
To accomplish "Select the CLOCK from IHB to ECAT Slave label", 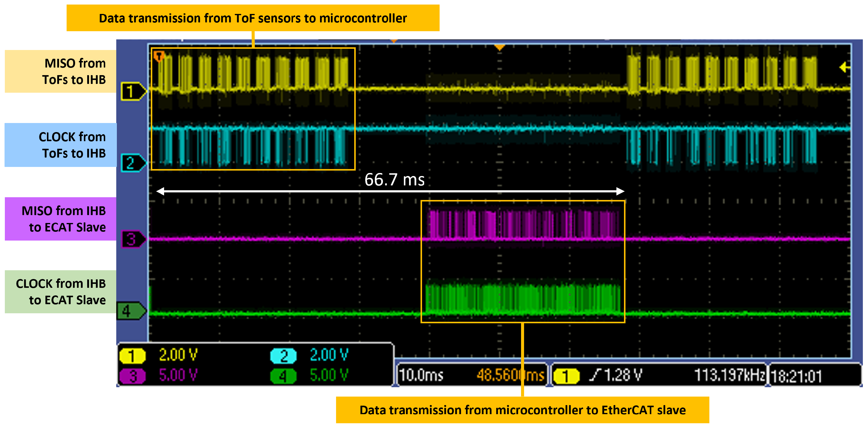I will (x=60, y=292).
